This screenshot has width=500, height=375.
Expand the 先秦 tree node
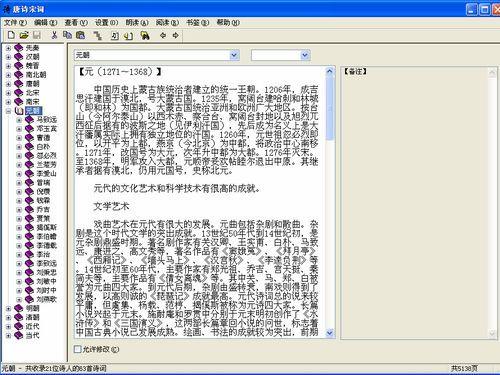8,48
